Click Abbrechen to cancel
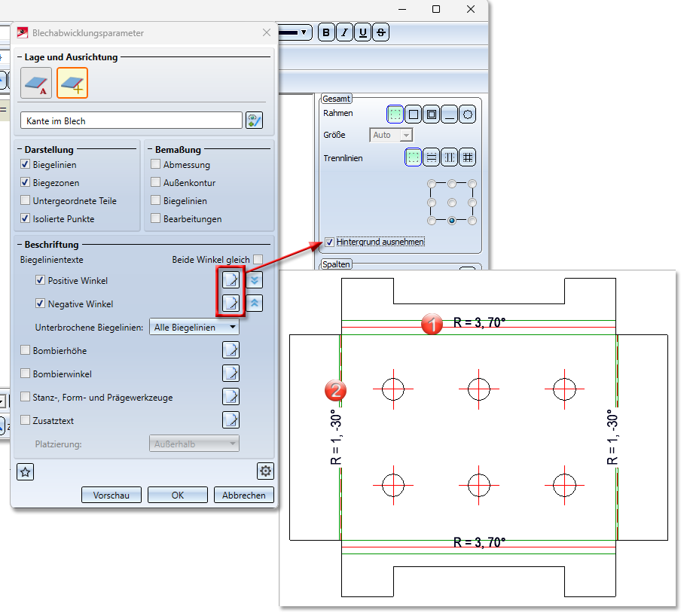The width and height of the screenshot is (687, 616). click(243, 495)
